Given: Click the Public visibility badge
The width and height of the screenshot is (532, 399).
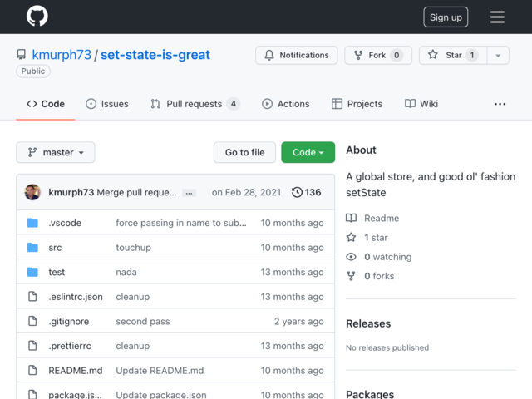Looking at the screenshot, I should pos(33,71).
